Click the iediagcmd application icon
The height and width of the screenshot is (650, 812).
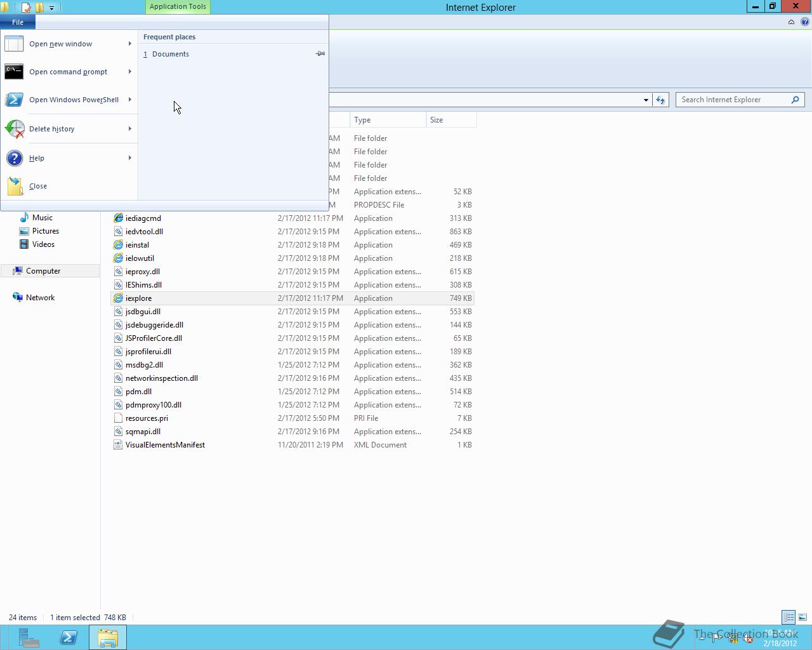(x=118, y=218)
